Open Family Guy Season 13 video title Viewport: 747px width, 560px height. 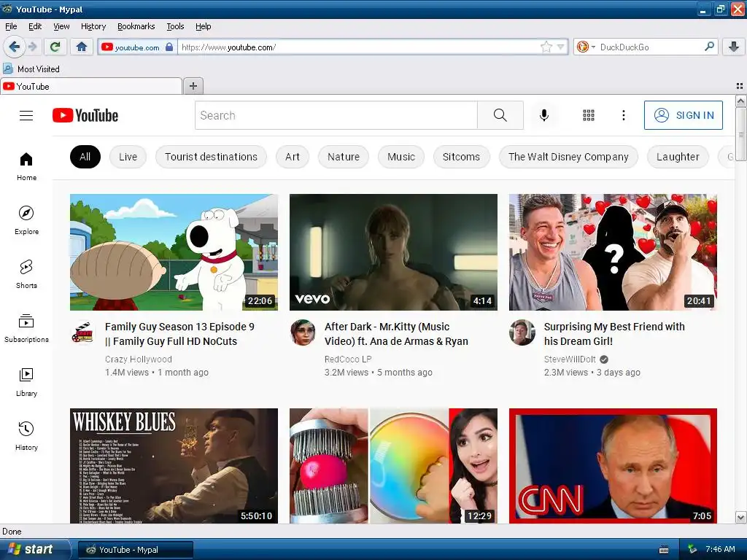pos(179,334)
